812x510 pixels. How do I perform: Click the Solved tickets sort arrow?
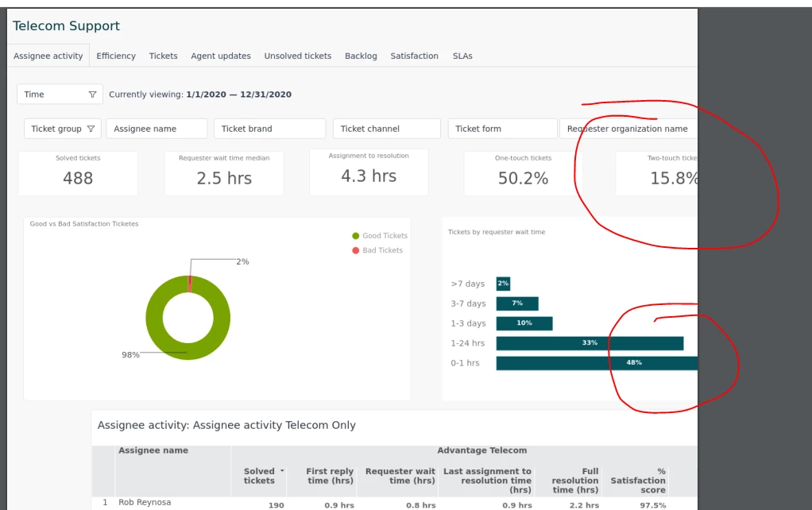[282, 470]
